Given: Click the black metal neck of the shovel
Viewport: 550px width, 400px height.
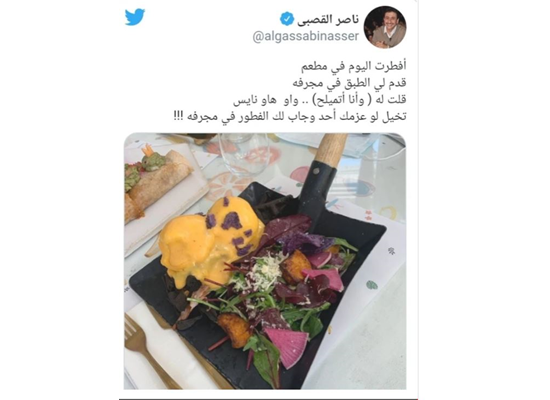Looking at the screenshot, I should [x=316, y=191].
